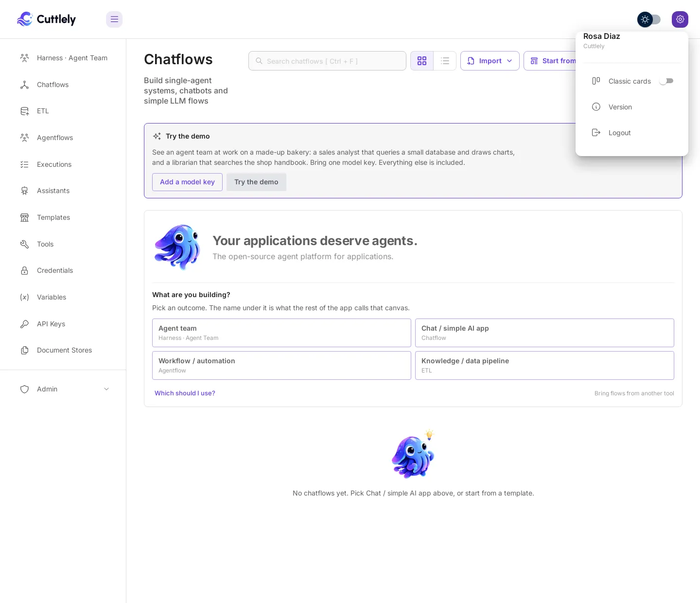This screenshot has width=700, height=603.
Task: Click the Assistants robot icon in sidebar
Action: click(24, 191)
